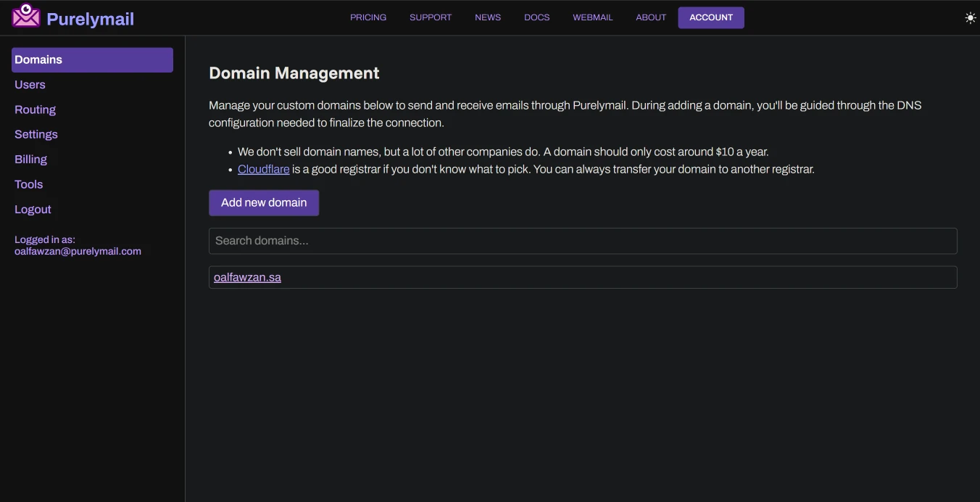Open the Pricing page

point(368,17)
